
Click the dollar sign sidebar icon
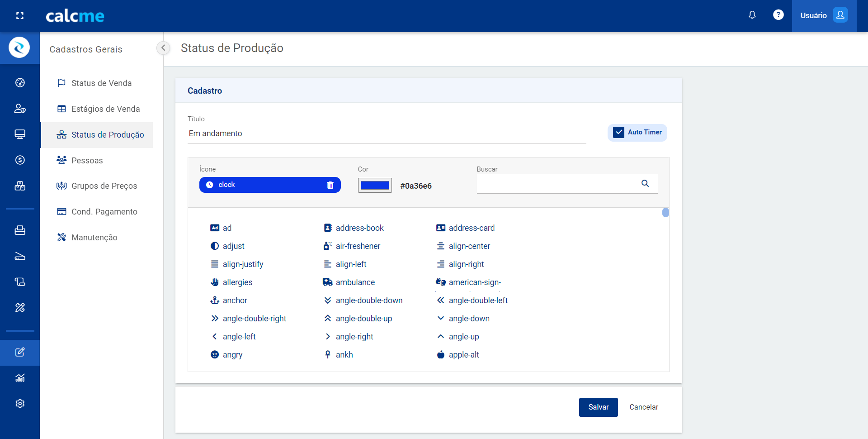pyautogui.click(x=20, y=160)
